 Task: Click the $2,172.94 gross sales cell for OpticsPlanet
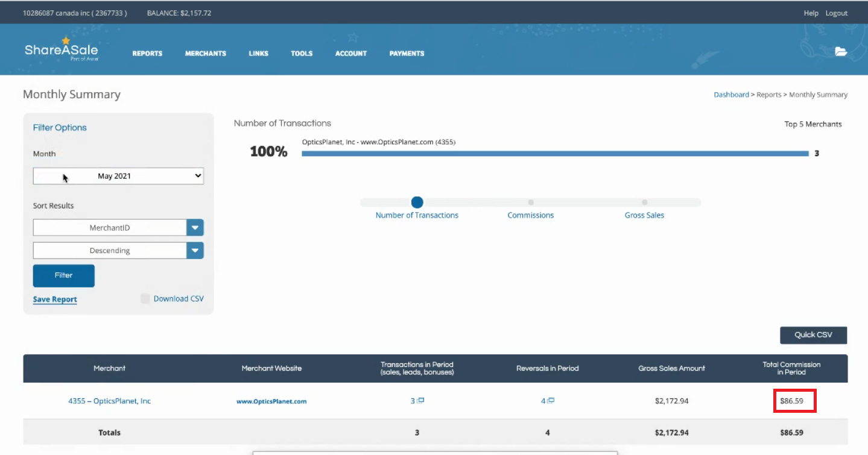coord(671,401)
